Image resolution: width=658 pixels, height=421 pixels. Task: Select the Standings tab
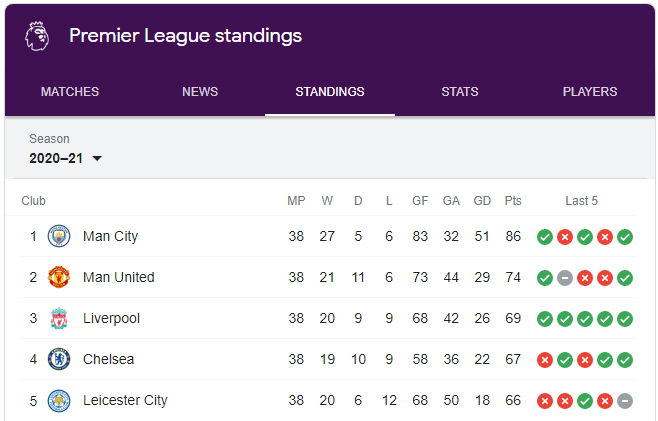point(330,92)
